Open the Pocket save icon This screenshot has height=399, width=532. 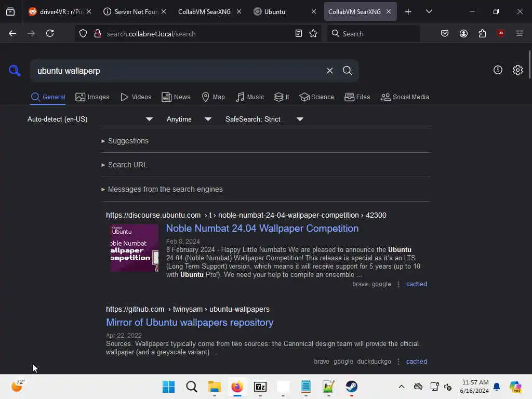(445, 33)
